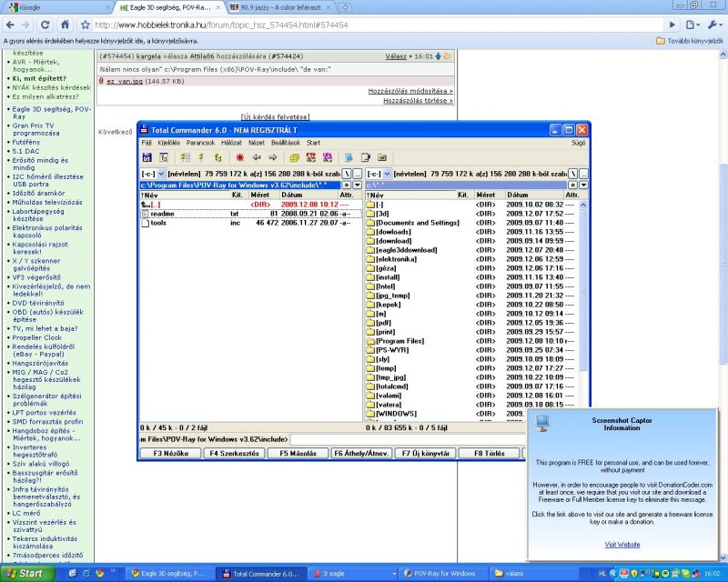Expand the '3 eagle' taskbar group arrow

coord(394,574)
